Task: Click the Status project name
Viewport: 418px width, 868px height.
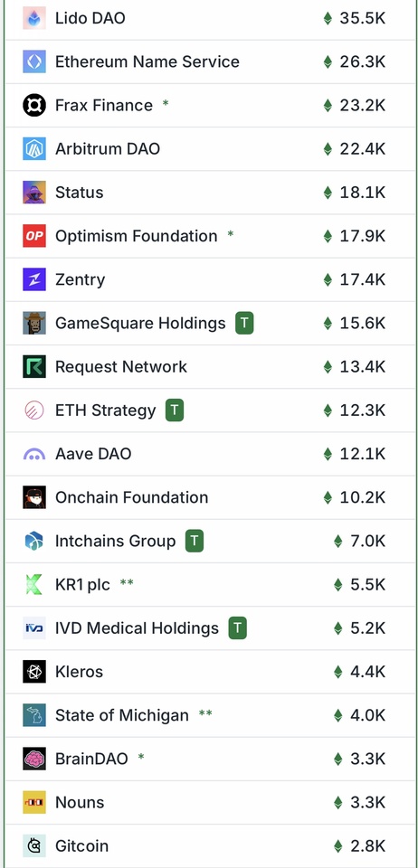Action: point(80,193)
